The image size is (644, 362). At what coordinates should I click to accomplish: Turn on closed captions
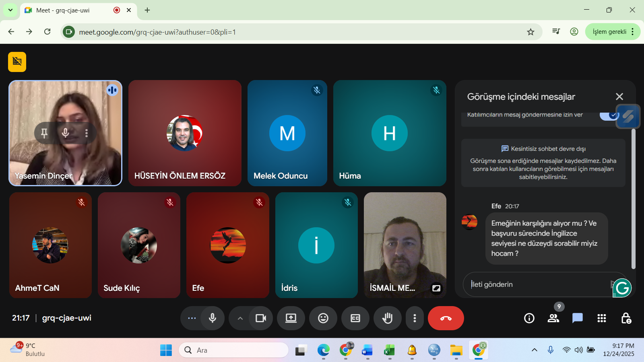click(x=355, y=318)
